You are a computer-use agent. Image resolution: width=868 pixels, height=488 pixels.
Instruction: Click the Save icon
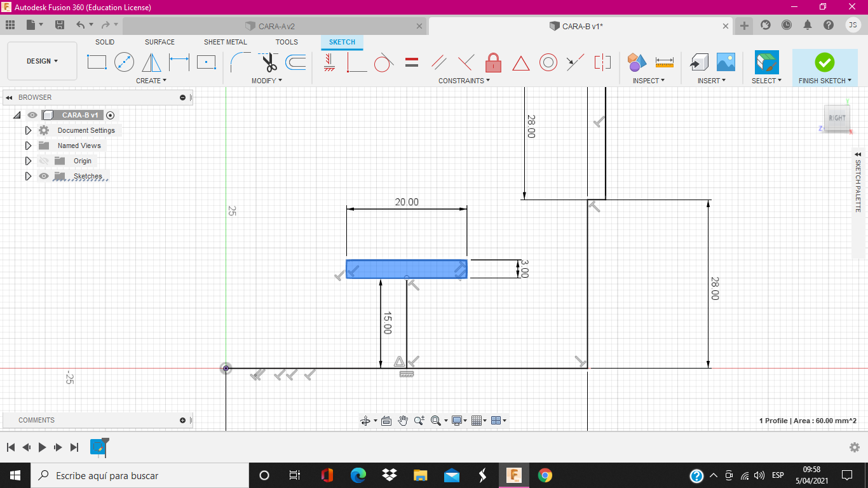point(60,25)
